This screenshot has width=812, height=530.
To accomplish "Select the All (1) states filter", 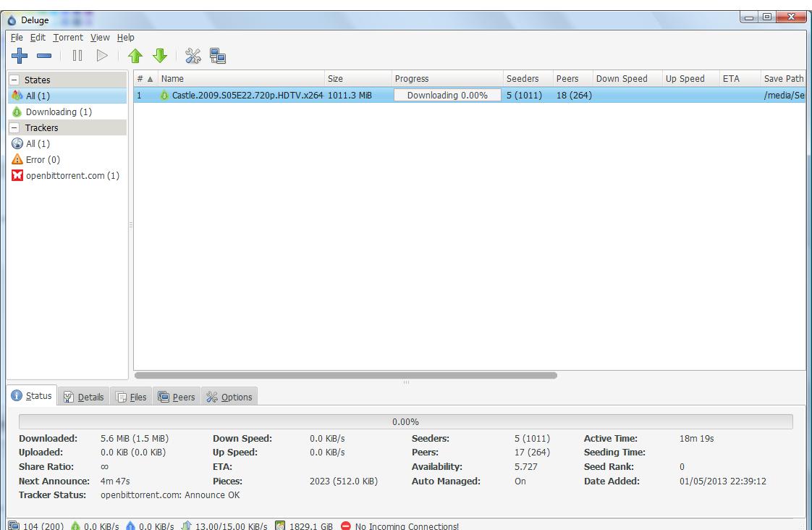I will (67, 96).
